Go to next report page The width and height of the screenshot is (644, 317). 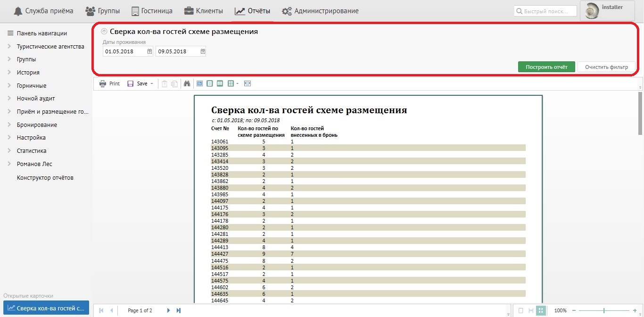click(168, 310)
